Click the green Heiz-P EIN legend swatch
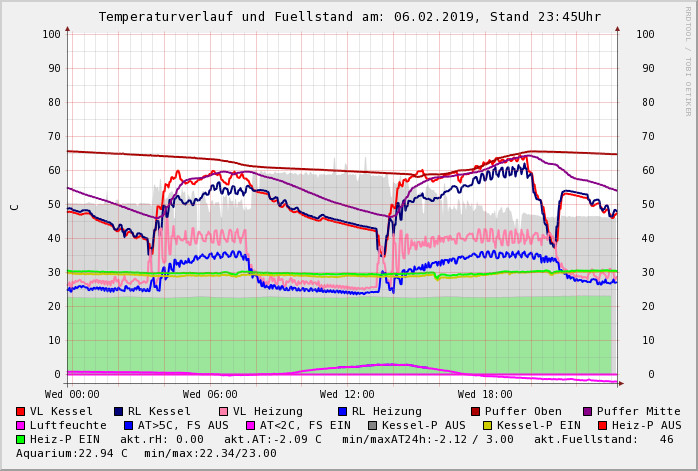This screenshot has width=698, height=471. tap(21, 439)
